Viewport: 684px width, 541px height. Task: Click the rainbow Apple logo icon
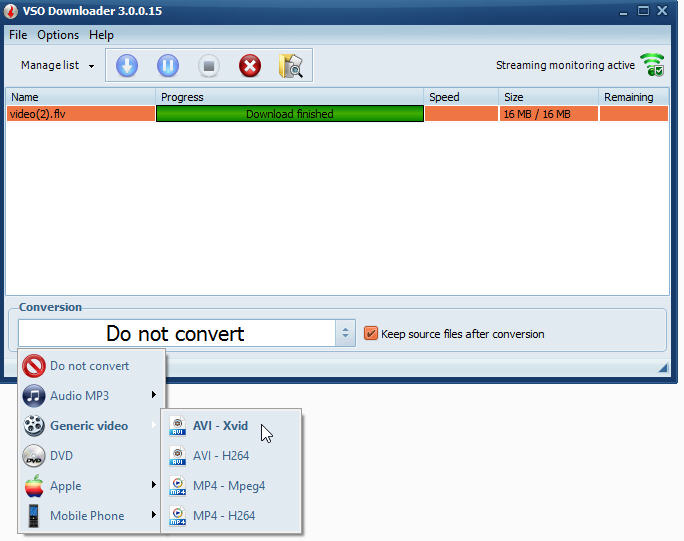tap(34, 486)
